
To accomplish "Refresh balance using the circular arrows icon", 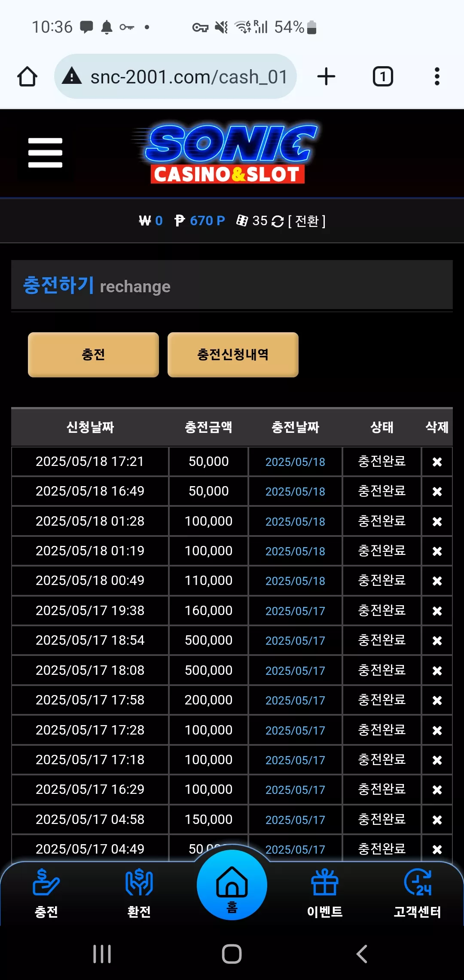I will [x=278, y=221].
